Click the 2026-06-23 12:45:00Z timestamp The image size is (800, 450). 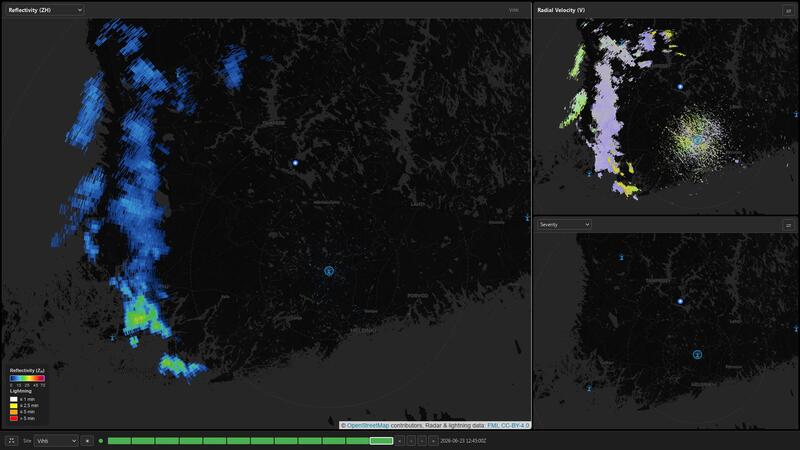[463, 441]
